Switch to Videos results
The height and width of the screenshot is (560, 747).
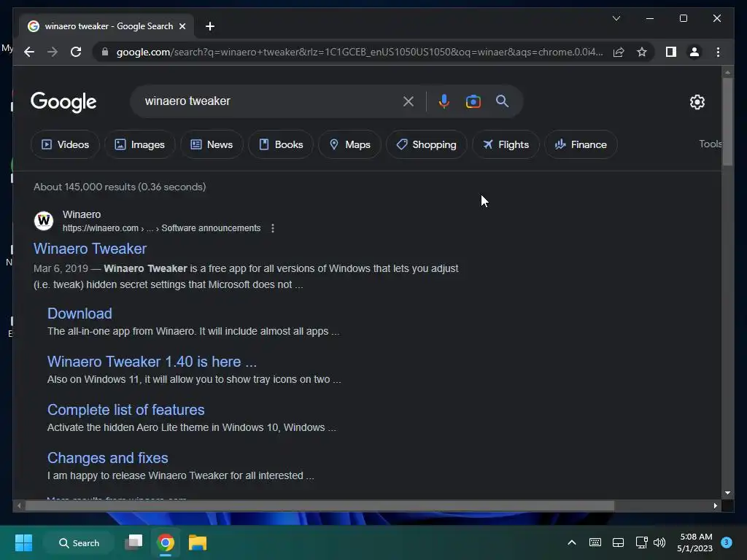65,144
